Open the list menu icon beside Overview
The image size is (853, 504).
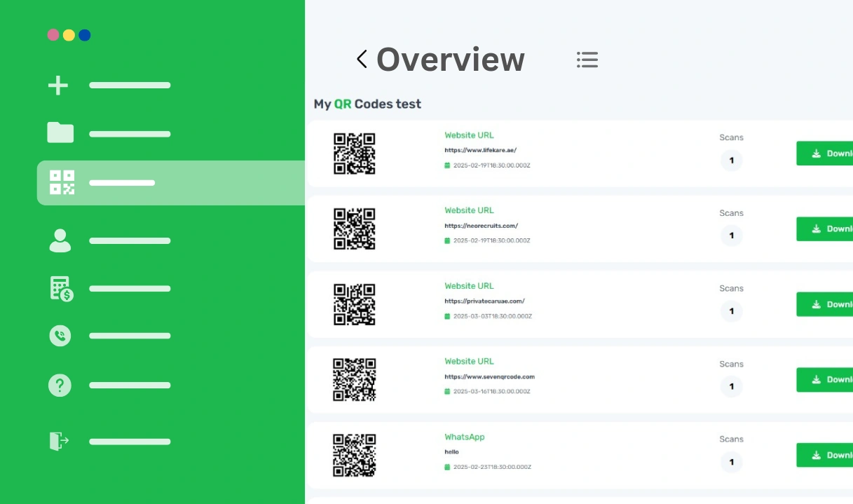pos(587,60)
